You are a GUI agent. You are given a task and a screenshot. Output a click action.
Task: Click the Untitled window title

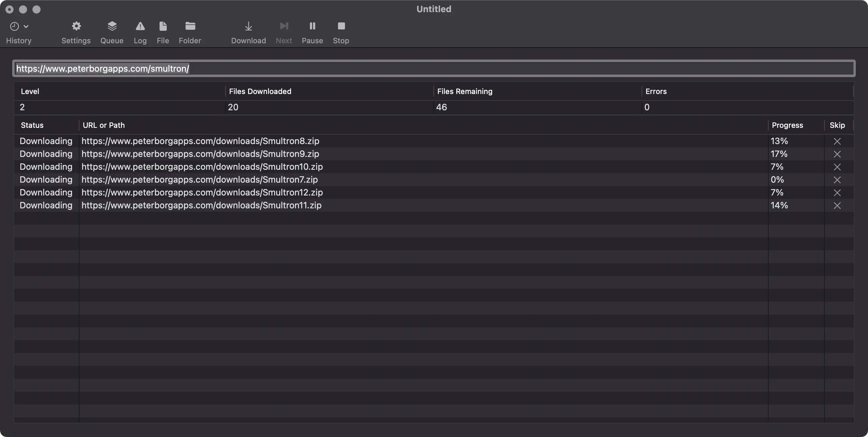click(x=434, y=9)
